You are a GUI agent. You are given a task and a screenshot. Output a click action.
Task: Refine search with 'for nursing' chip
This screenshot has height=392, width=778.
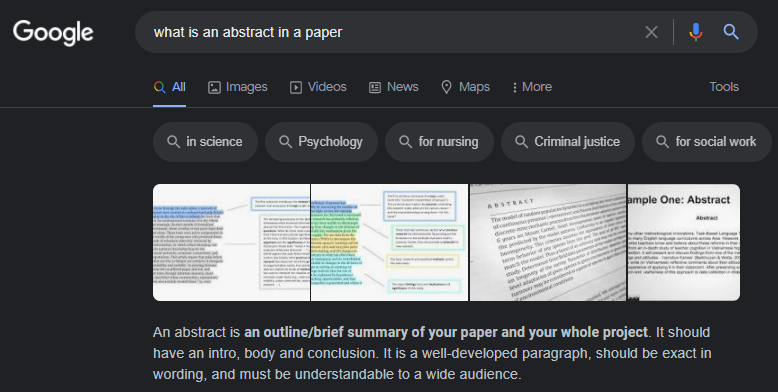tap(440, 142)
